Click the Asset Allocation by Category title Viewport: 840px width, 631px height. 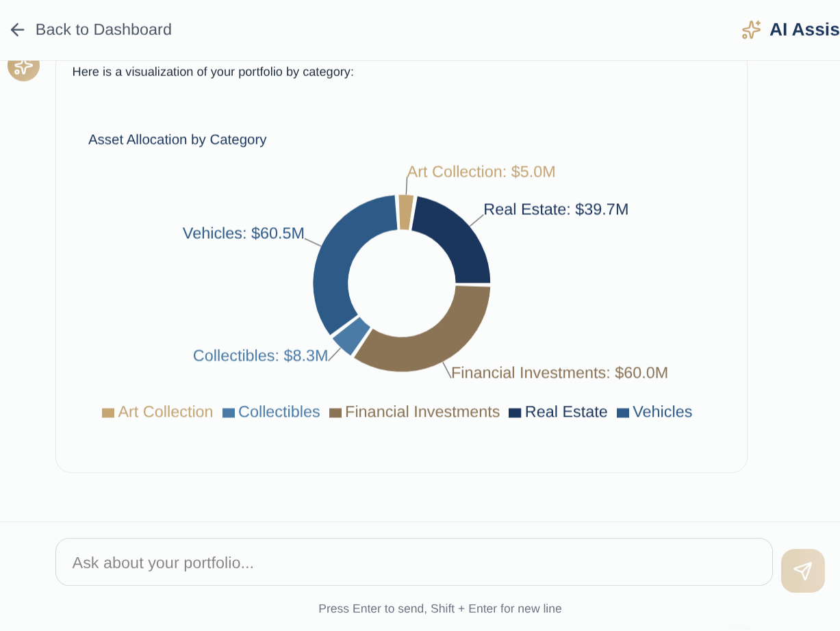[177, 140]
